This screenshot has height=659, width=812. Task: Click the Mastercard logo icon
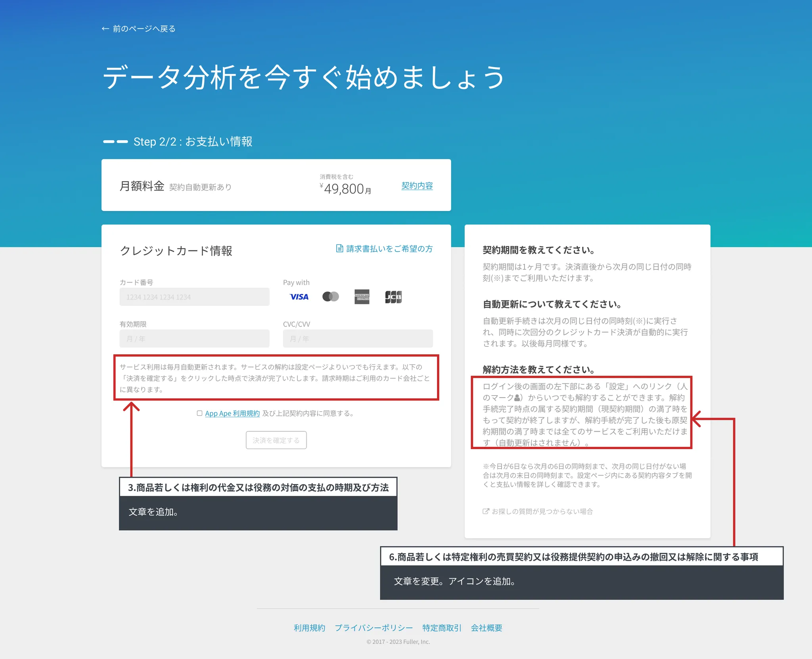pyautogui.click(x=331, y=296)
